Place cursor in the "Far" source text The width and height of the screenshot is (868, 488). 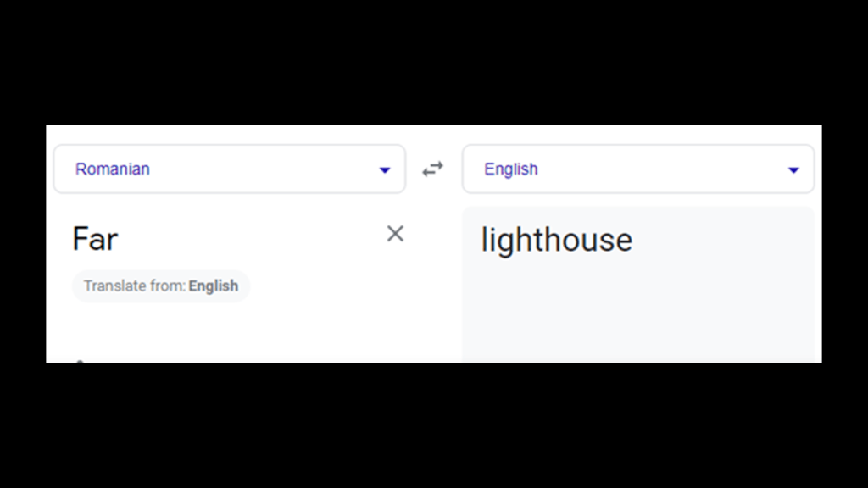[95, 240]
